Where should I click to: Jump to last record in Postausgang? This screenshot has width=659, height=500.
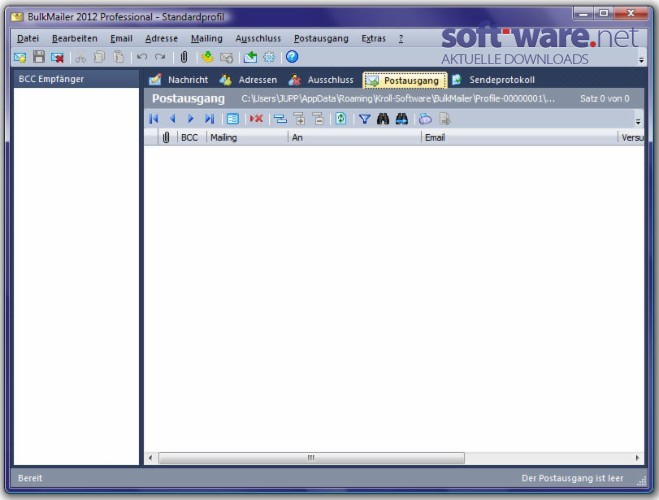(x=209, y=119)
